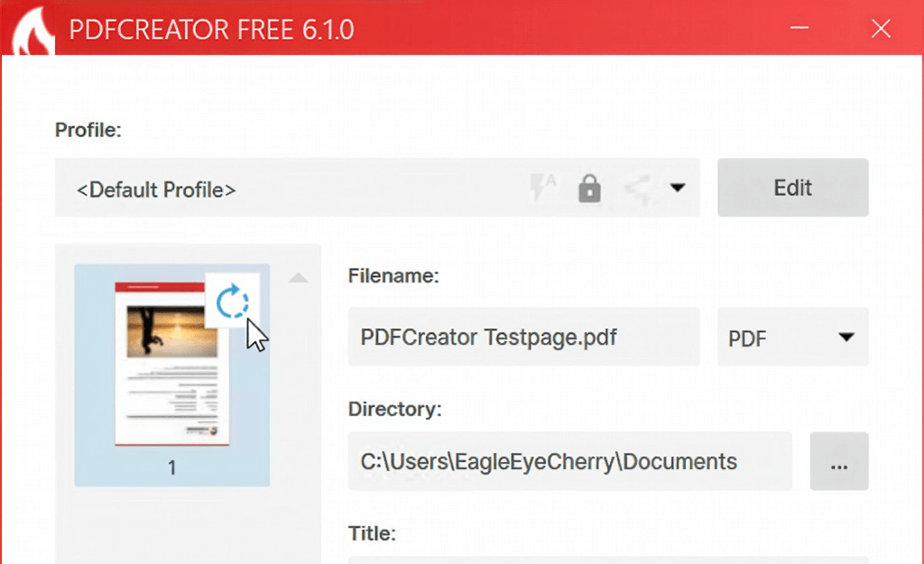
Task: Click the Directory path field
Action: (x=568, y=462)
